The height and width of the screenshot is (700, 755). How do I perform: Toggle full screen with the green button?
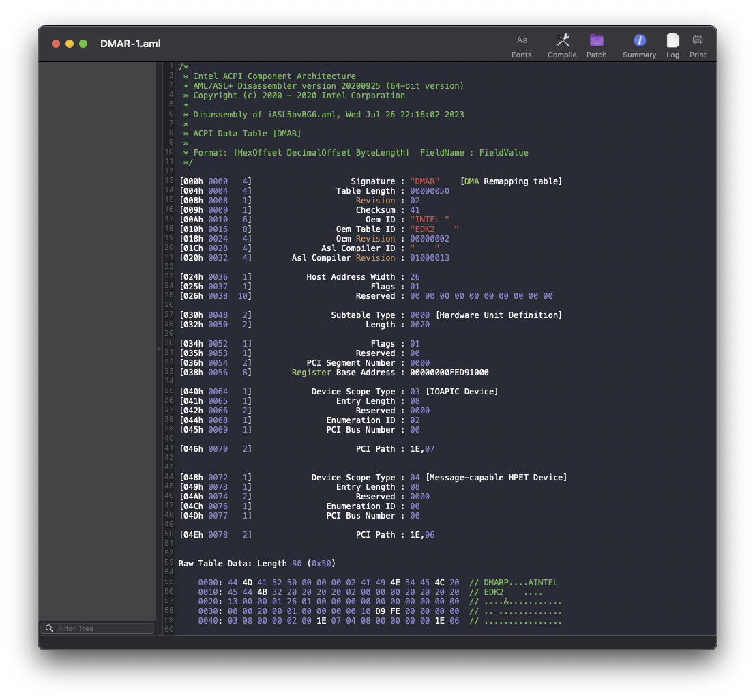tap(83, 43)
